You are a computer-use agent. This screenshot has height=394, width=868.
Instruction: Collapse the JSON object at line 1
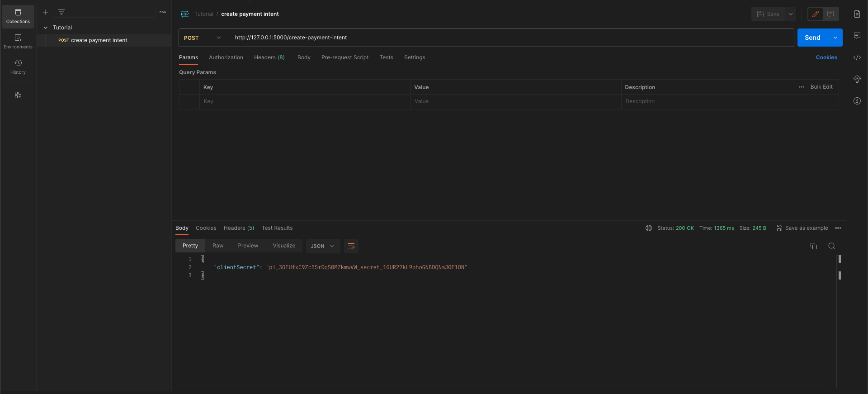202,259
